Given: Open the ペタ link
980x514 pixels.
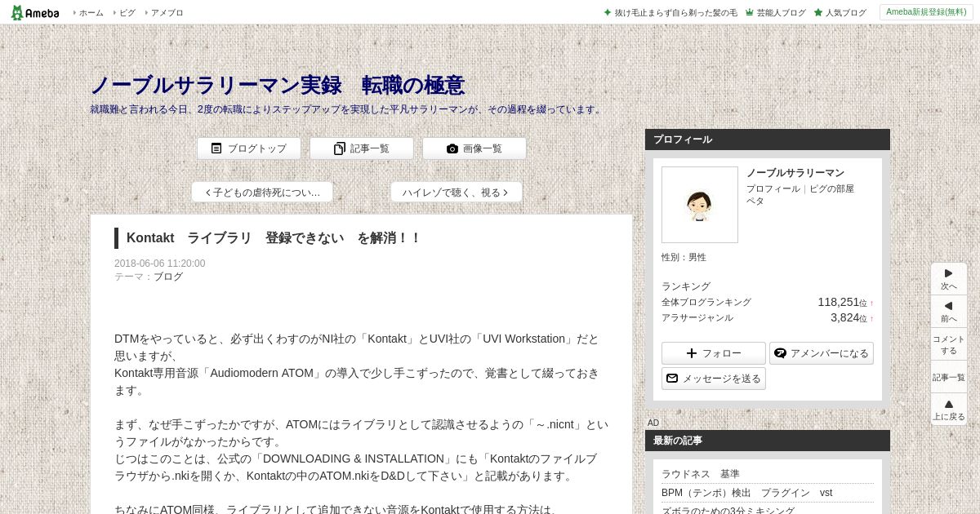Looking at the screenshot, I should [755, 201].
